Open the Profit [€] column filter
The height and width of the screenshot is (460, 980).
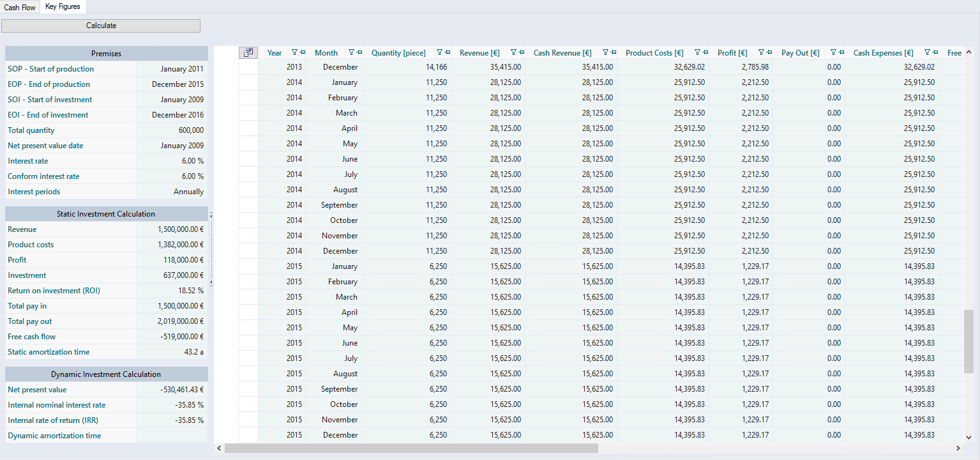point(761,53)
